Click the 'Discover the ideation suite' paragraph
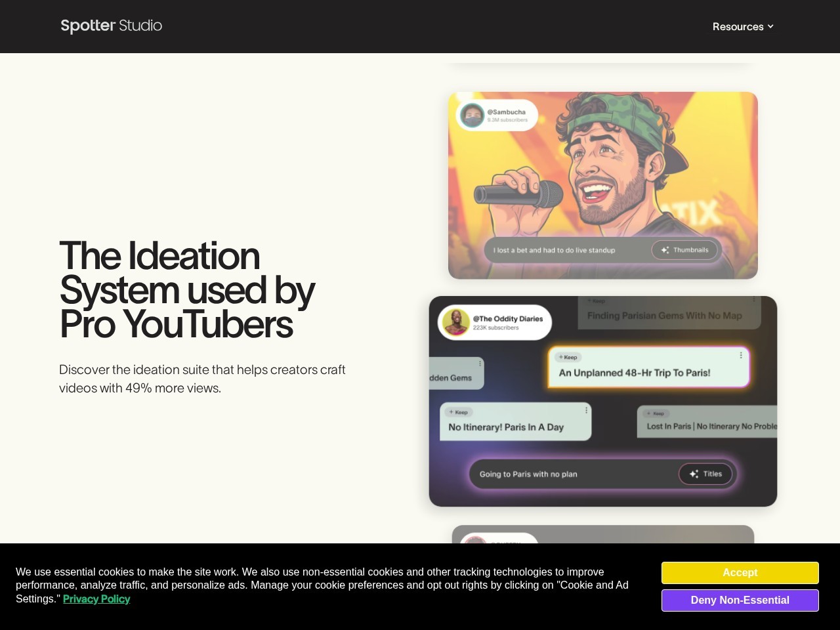 pos(202,379)
